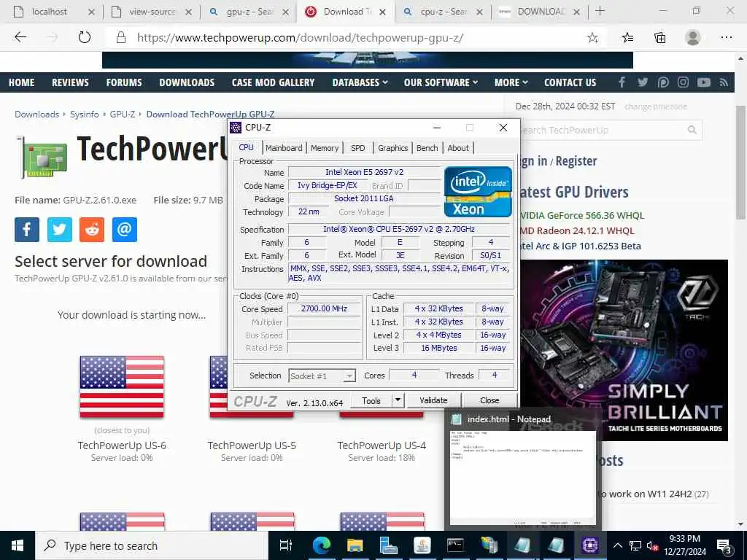Viewport: 747px width, 560px height.
Task: Open Microsoft Edge from the taskbar
Action: point(322,545)
